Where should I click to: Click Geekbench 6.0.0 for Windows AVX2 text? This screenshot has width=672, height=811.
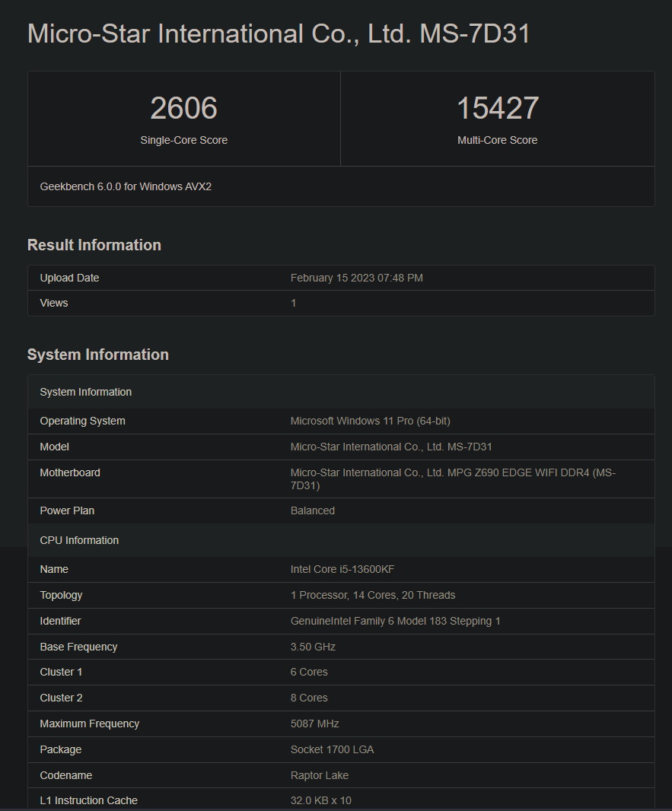click(x=126, y=186)
